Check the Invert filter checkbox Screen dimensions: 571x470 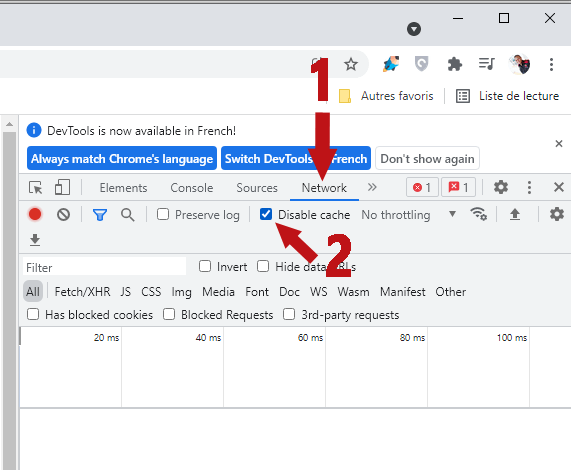[205, 266]
